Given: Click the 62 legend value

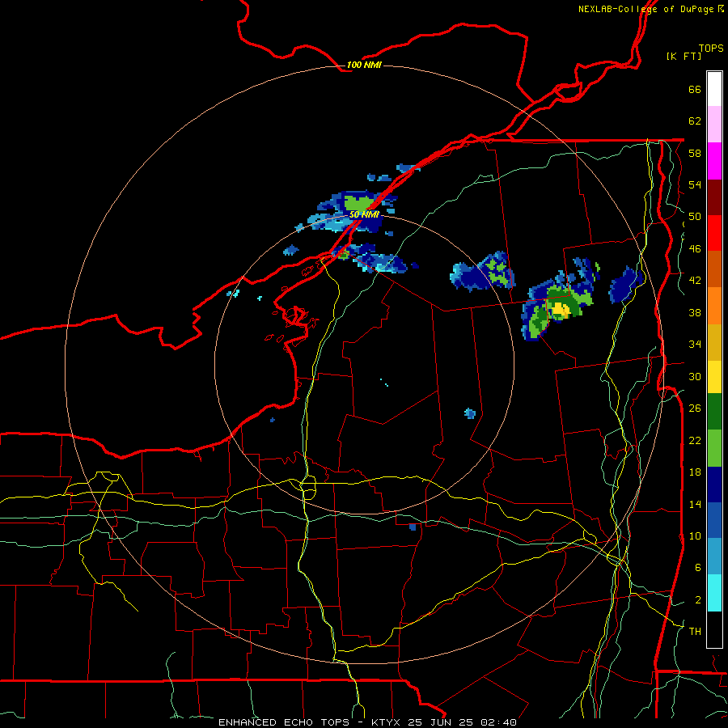Looking at the screenshot, I should pos(695,121).
